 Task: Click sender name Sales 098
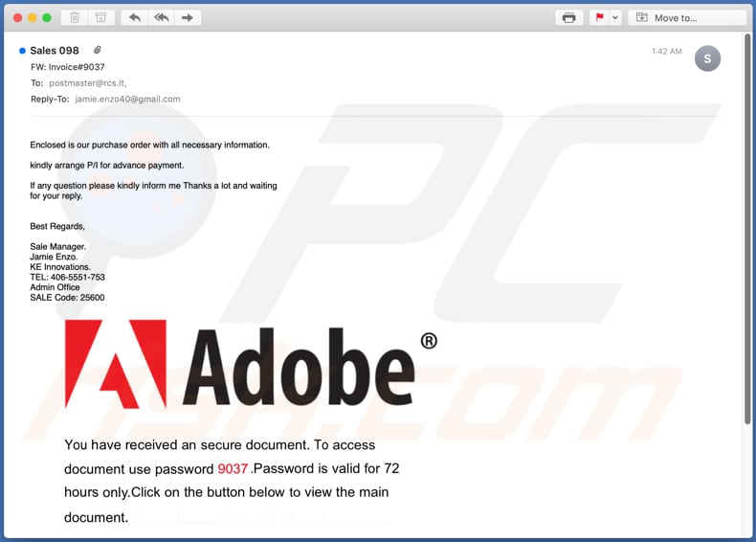[x=55, y=51]
